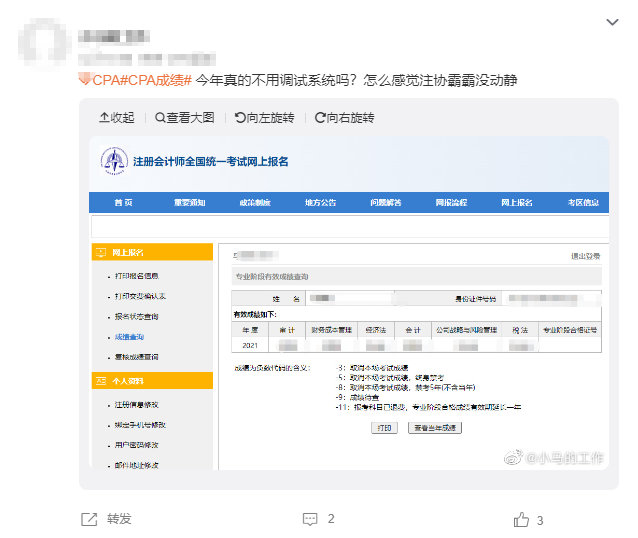638x538 pixels.
Task: Open comments via speech bubble icon
Action: click(x=310, y=519)
